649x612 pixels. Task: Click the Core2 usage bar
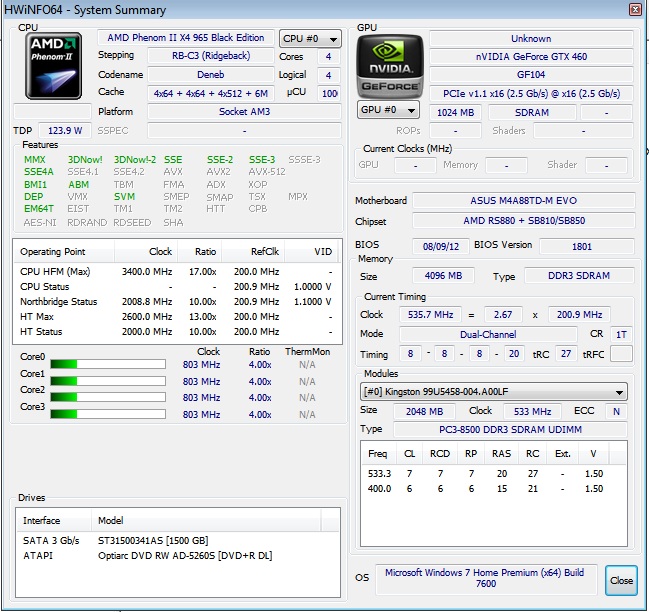point(108,397)
